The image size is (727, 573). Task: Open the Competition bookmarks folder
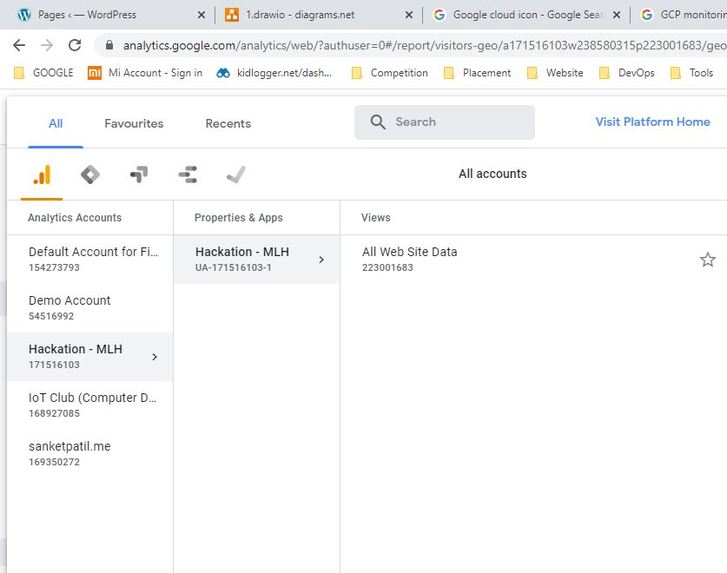389,73
